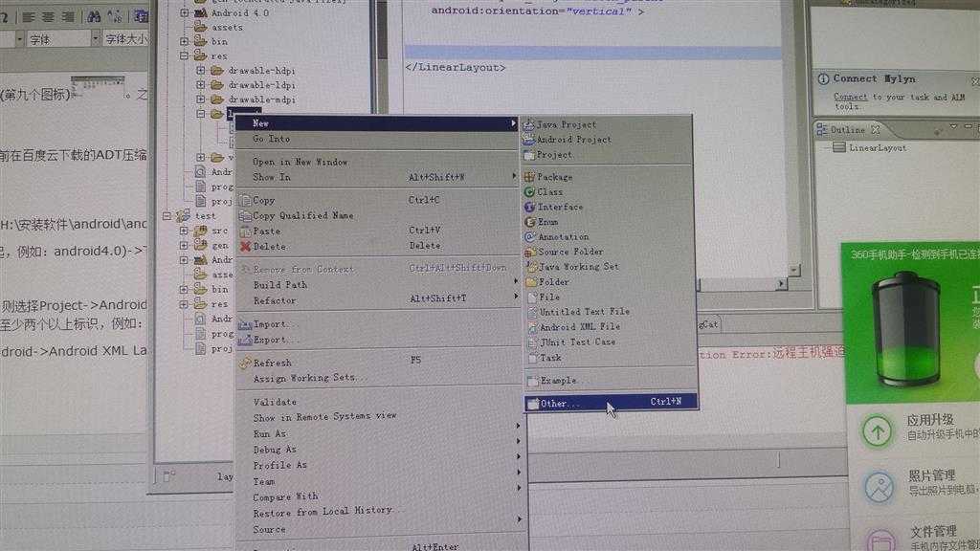Click Copy in the context menu
This screenshot has height=551, width=980.
click(x=378, y=201)
